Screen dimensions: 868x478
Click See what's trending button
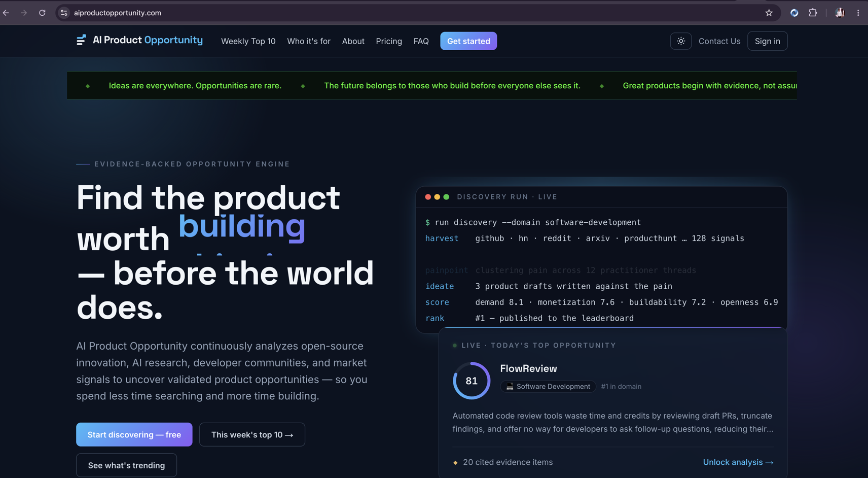point(126,465)
